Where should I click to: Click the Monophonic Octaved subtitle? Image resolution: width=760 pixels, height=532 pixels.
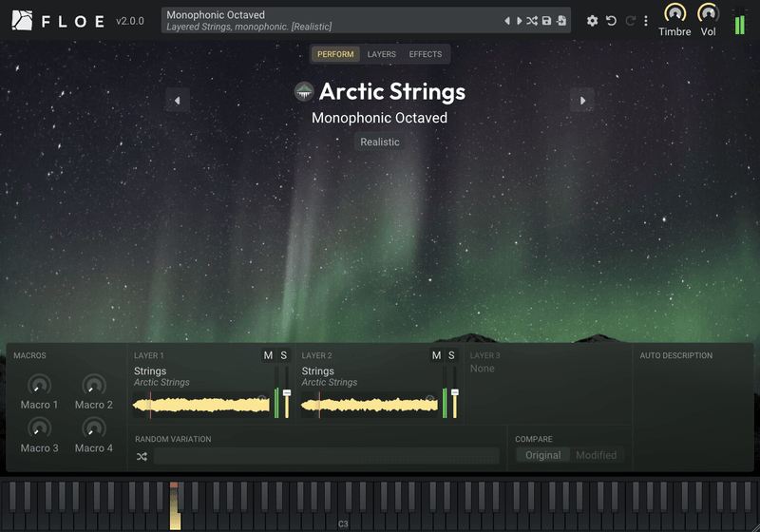pyautogui.click(x=379, y=118)
